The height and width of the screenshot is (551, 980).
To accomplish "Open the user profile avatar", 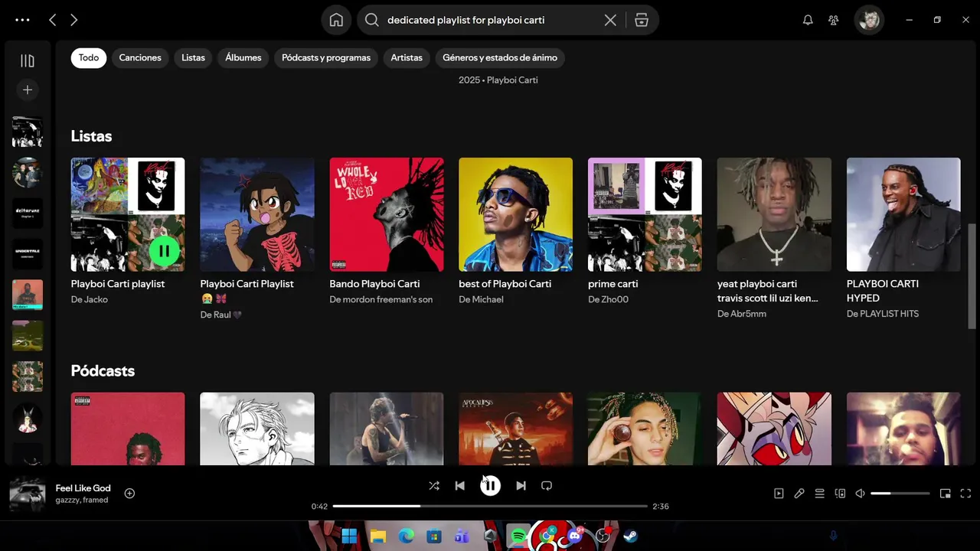I will [x=869, y=20].
